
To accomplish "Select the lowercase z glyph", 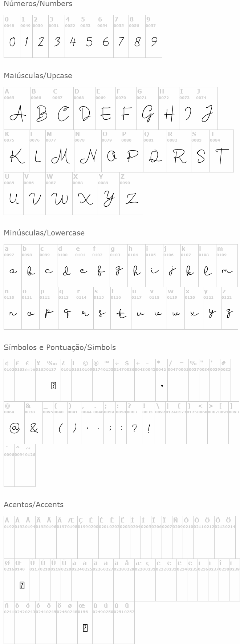I will point(229,313).
